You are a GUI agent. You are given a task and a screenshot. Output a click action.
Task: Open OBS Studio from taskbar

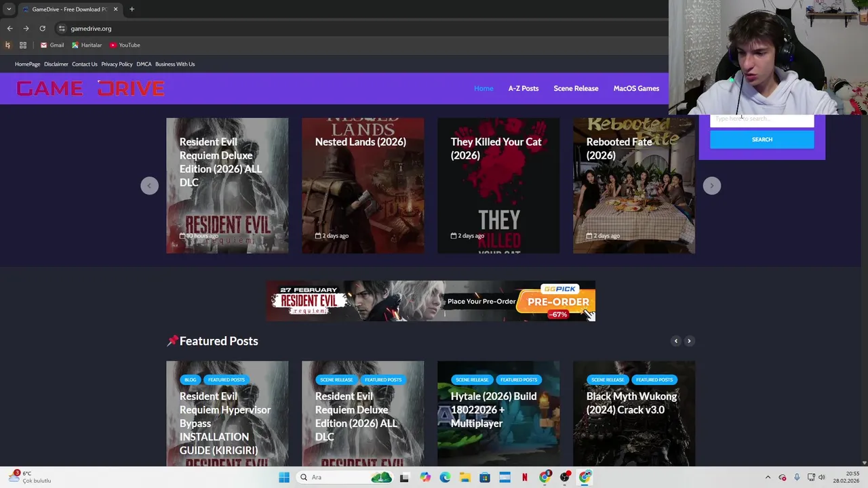click(x=565, y=477)
